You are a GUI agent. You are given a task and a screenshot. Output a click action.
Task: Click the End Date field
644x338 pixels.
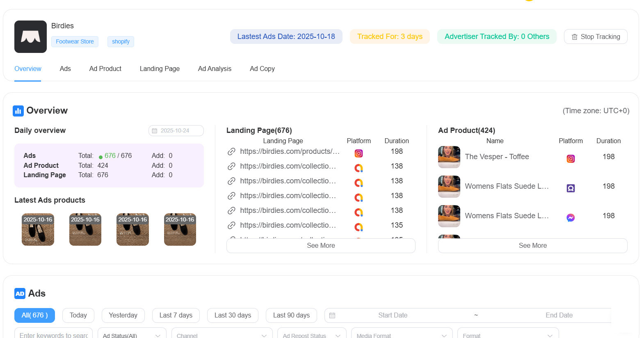coord(559,315)
